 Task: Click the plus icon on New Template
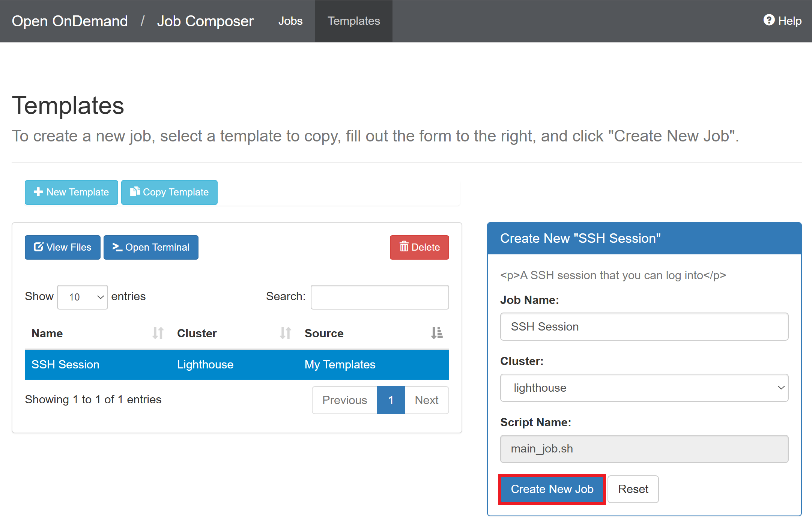(38, 192)
